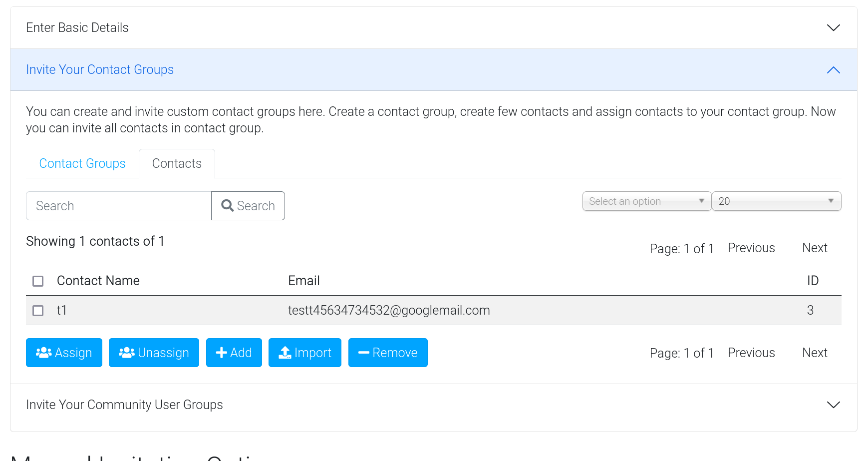Click the magnifier Search button

[x=248, y=206]
